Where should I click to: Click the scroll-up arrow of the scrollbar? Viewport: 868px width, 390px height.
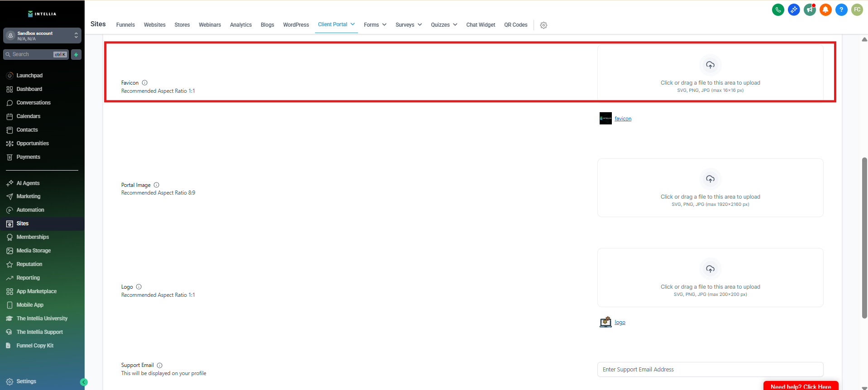[864, 39]
